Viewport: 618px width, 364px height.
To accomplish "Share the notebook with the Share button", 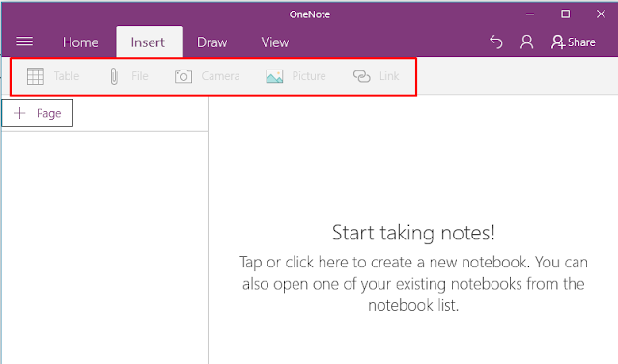I will click(x=574, y=42).
